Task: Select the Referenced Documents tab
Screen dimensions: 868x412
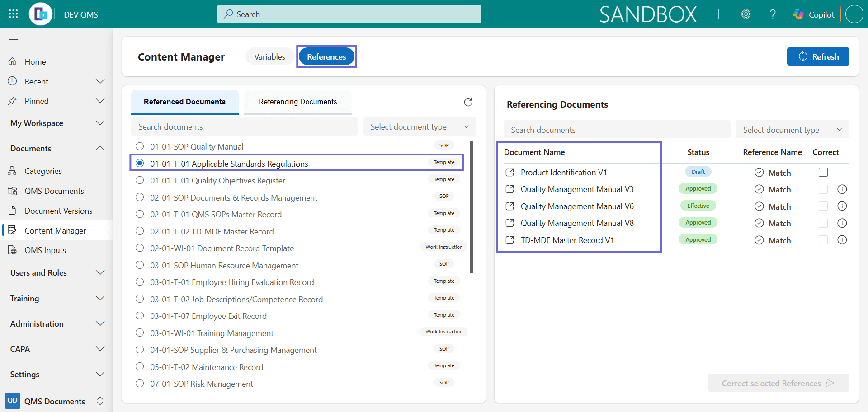Action: [x=184, y=102]
